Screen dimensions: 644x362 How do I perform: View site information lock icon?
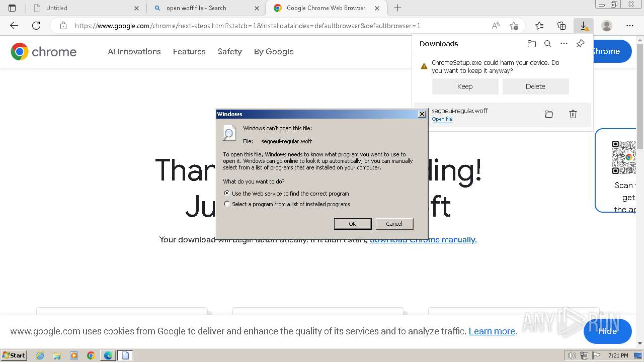[x=63, y=26]
